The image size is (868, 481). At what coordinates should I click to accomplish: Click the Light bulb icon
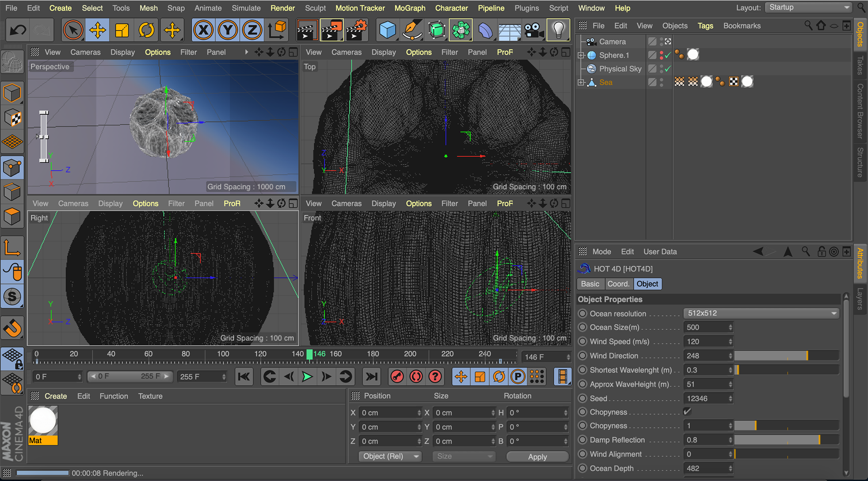(558, 30)
